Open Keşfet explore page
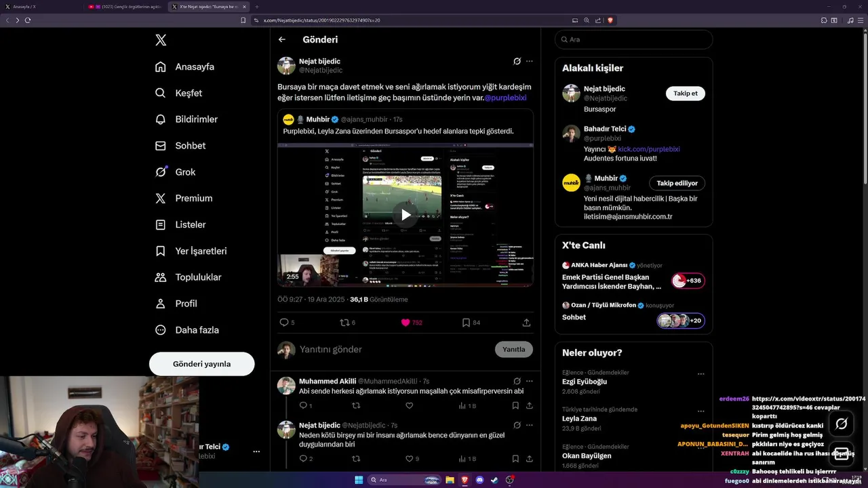The image size is (868, 488). click(x=178, y=93)
